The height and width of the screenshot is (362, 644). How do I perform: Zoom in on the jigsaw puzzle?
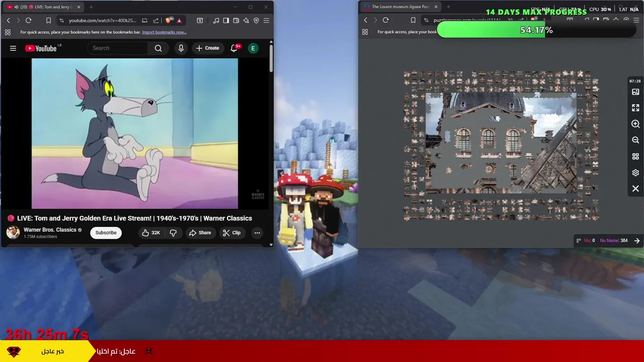pyautogui.click(x=635, y=124)
